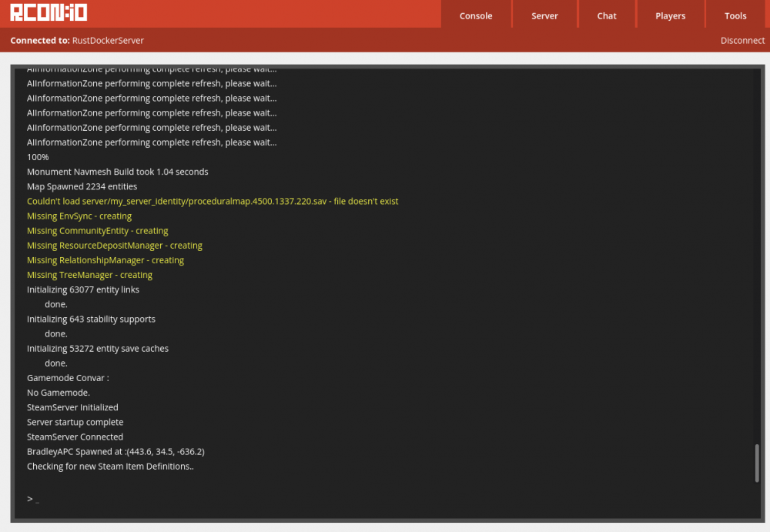Click 'Initializing 643 stability supports' line
Screen dimensions: 770x532
coord(91,320)
